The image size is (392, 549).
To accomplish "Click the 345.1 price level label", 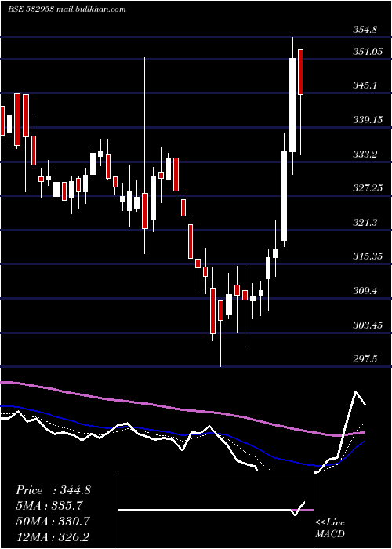I will coord(365,85).
